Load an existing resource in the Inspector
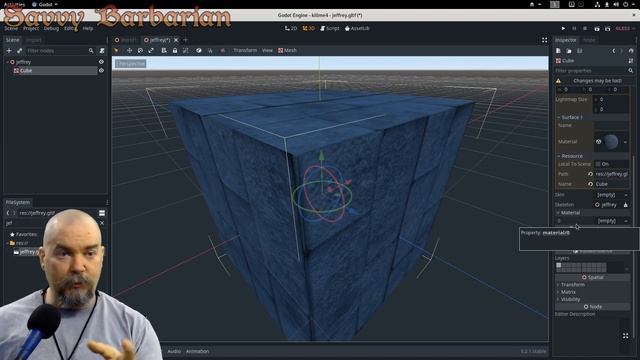The width and height of the screenshot is (640, 360). click(569, 51)
